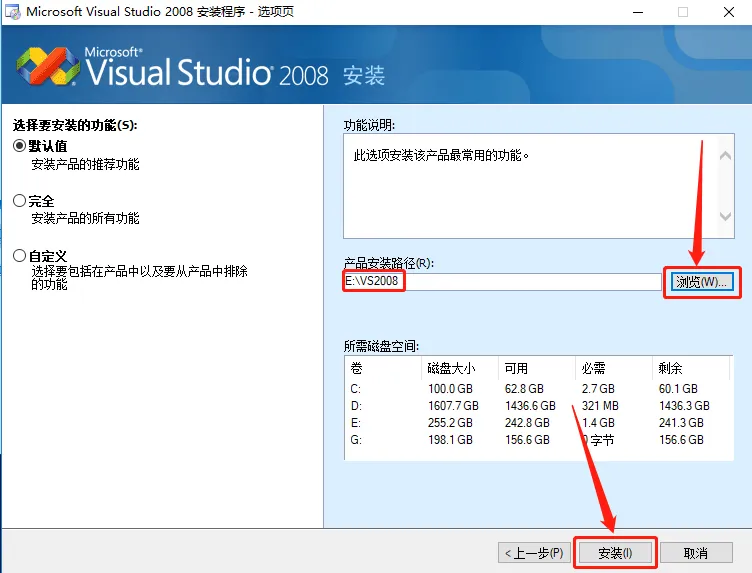
Task: Click the 60.1 GB remaining cell
Action: tap(678, 389)
